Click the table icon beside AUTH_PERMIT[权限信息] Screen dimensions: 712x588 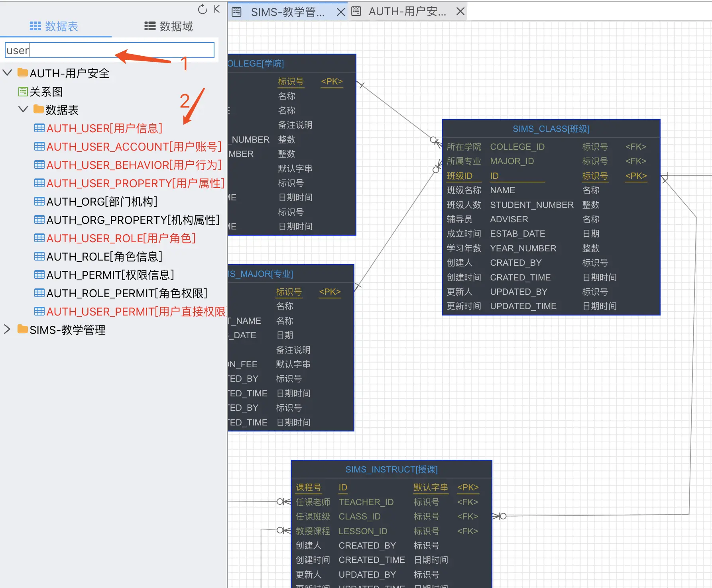click(x=39, y=274)
